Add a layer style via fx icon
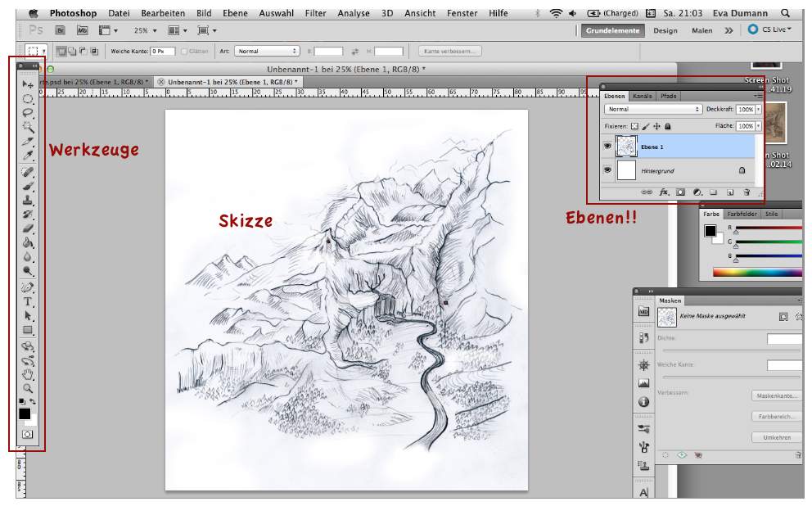The width and height of the screenshot is (812, 506). click(x=664, y=192)
